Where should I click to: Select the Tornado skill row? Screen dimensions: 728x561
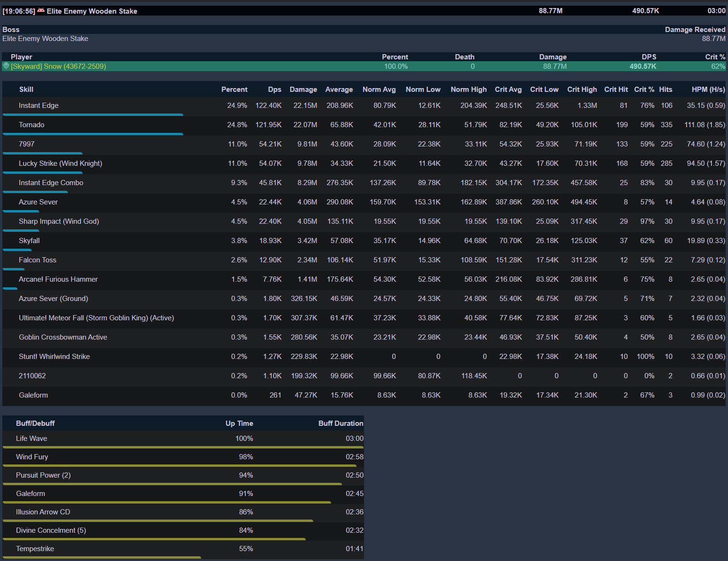click(x=32, y=125)
